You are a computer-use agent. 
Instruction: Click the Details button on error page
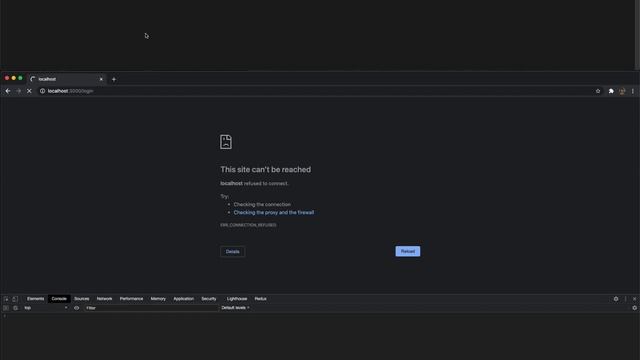pos(233,251)
